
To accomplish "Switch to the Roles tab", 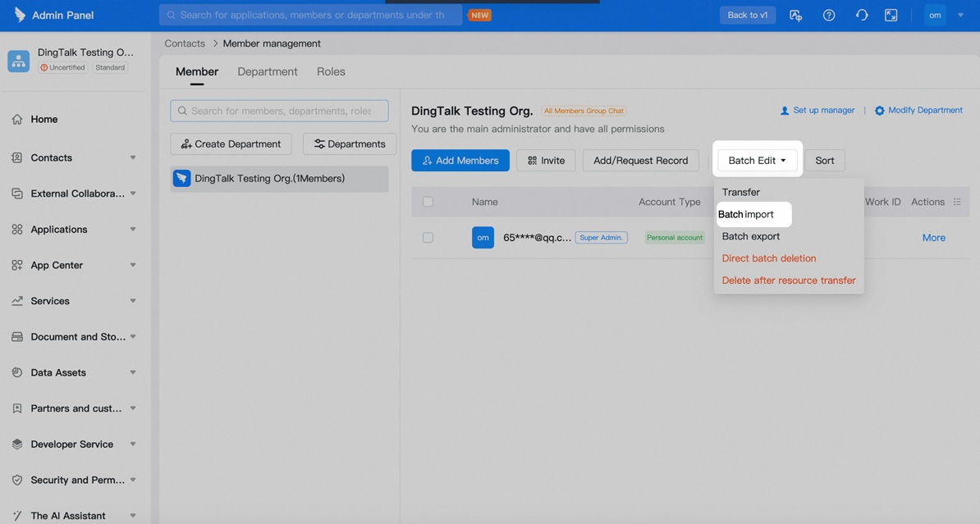I will (x=331, y=72).
